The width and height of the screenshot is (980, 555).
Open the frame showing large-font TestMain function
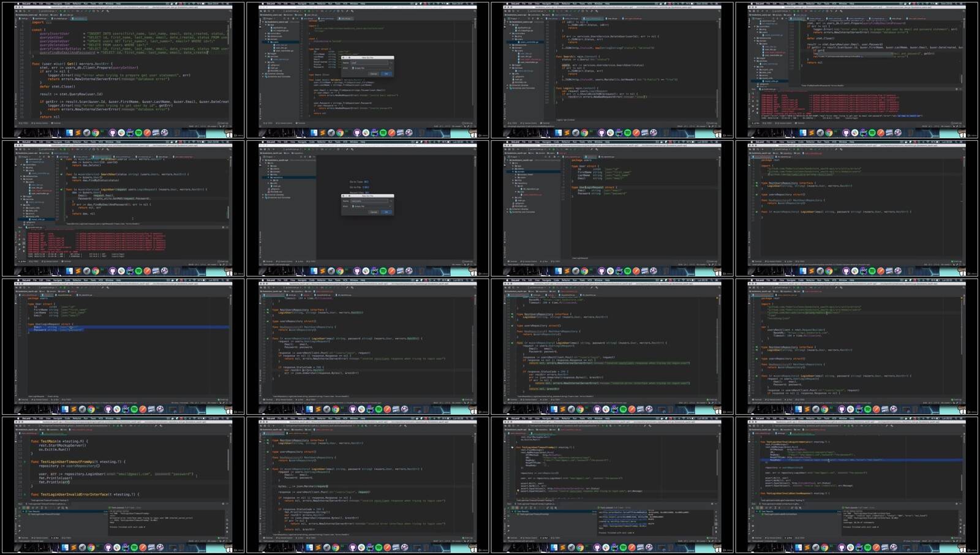click(123, 485)
